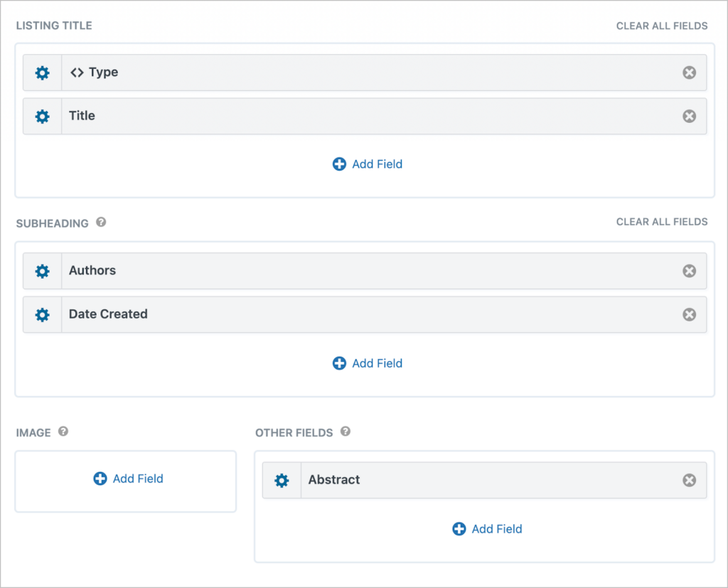
Task: Remove the Date Created field
Action: 690,314
